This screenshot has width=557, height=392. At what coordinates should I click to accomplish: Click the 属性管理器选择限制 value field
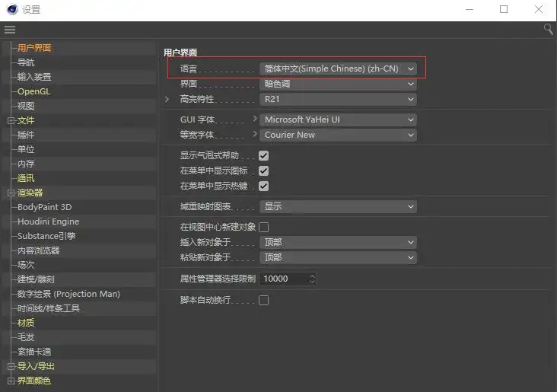click(284, 279)
